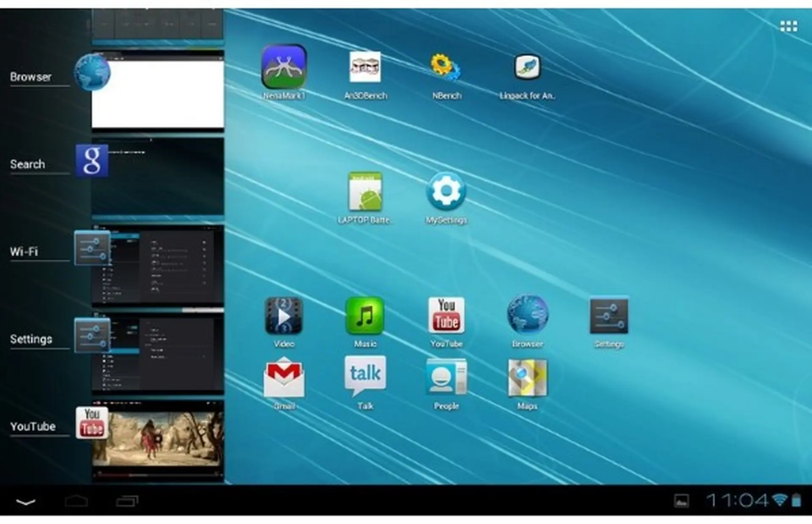Image resolution: width=812 pixels, height=524 pixels.
Task: Switch to the Settings recent app thumbnail
Action: [x=158, y=353]
